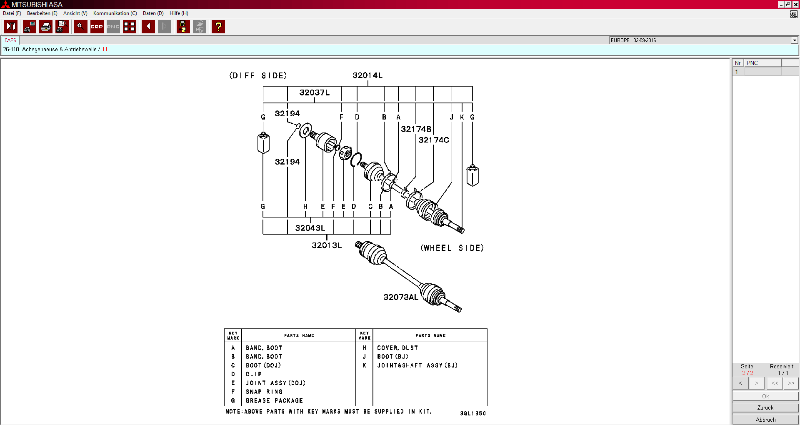Click the Zurück button
Screen dimensions: 800x425
tap(765, 408)
